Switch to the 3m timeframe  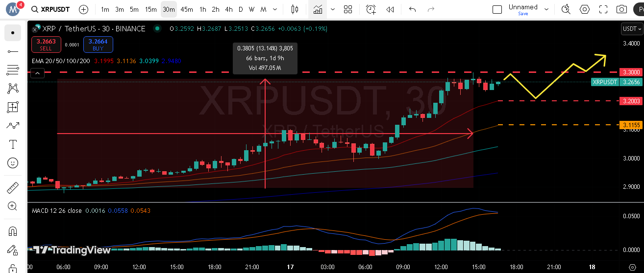(x=120, y=9)
